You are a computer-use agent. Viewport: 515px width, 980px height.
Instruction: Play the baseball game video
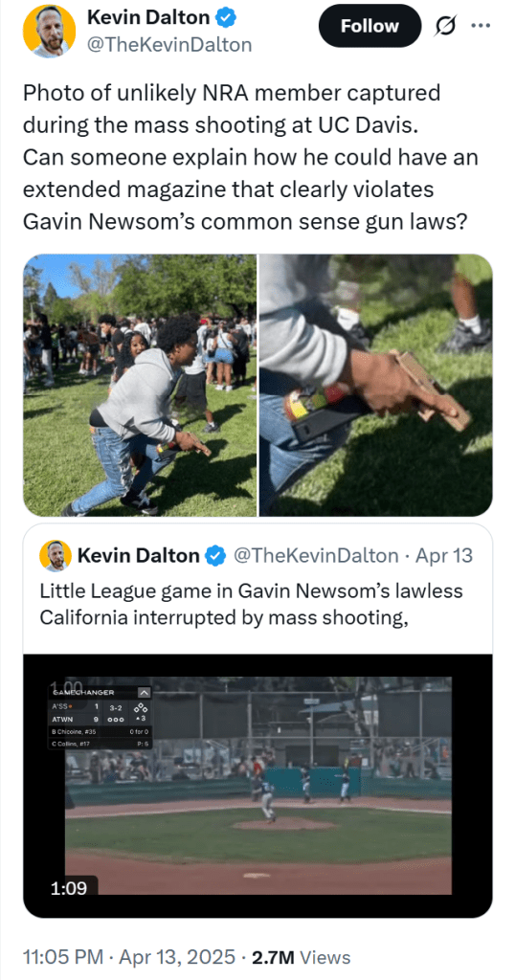pyautogui.click(x=257, y=786)
